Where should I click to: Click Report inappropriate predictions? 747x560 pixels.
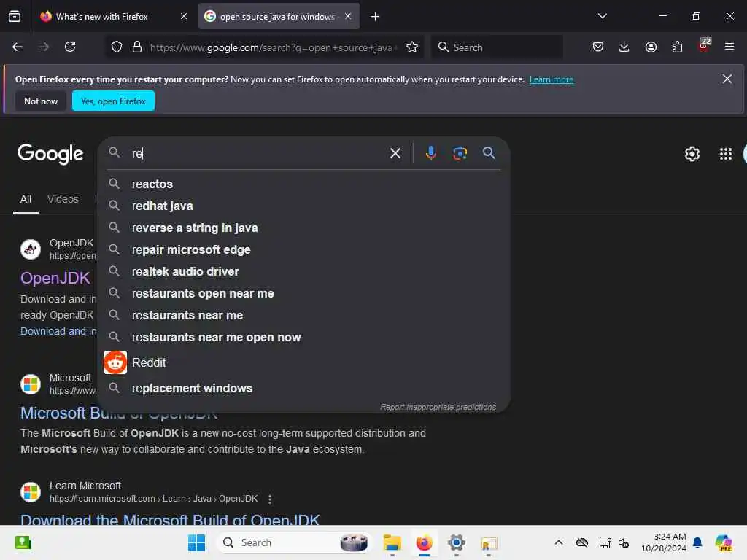(x=438, y=407)
